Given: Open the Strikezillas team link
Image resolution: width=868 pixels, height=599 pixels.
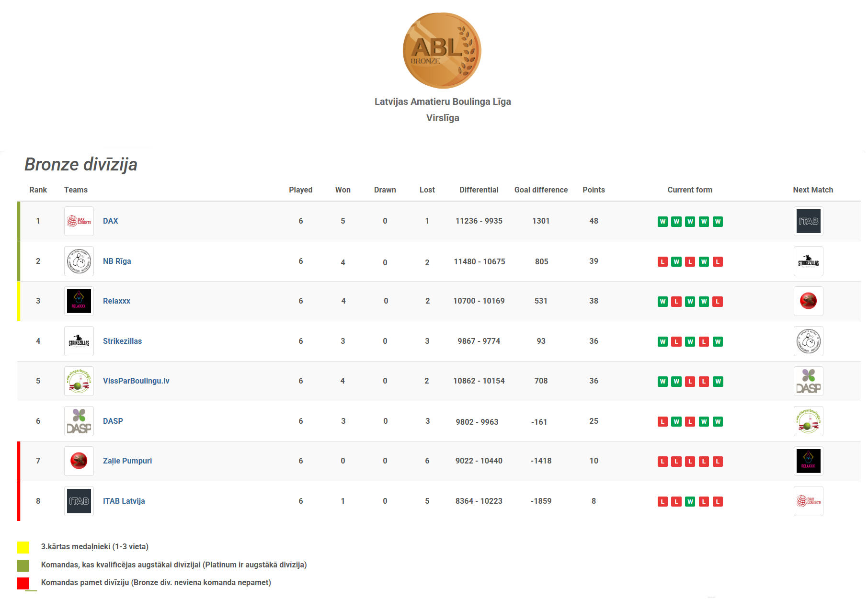Looking at the screenshot, I should [122, 341].
